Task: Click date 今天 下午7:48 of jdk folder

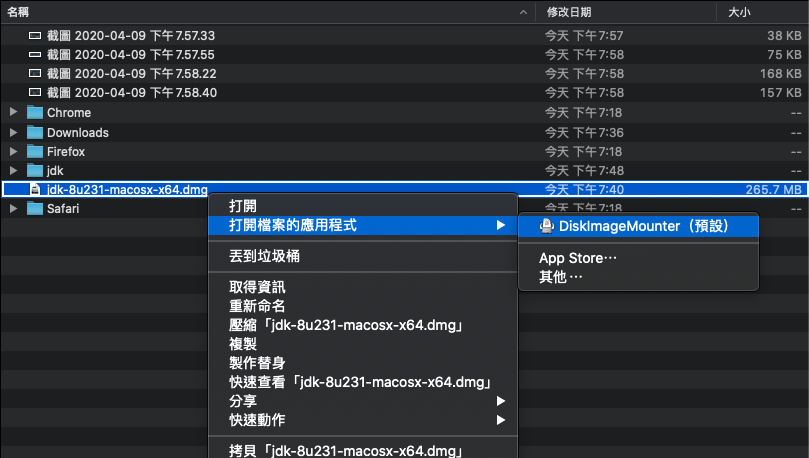Action: [584, 171]
